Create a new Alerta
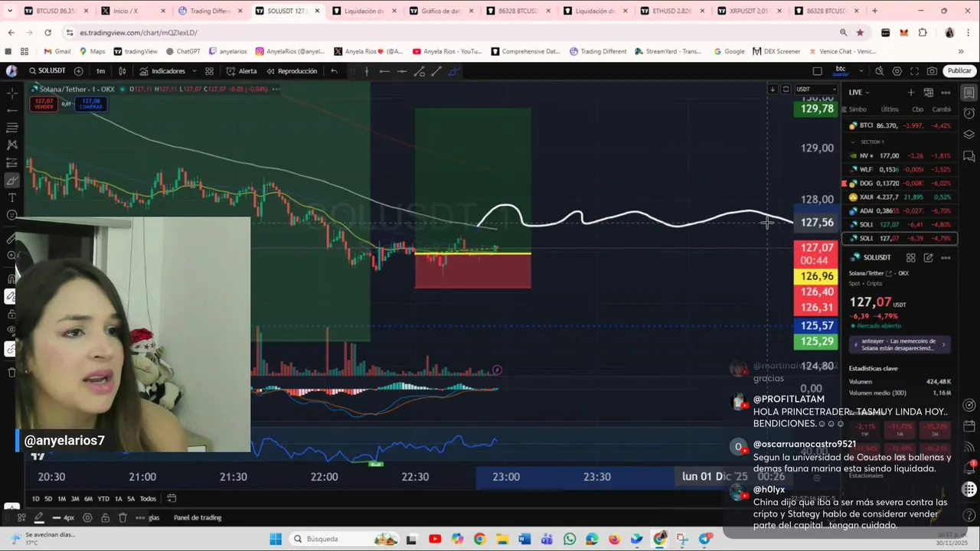This screenshot has width=980, height=551. tap(242, 70)
